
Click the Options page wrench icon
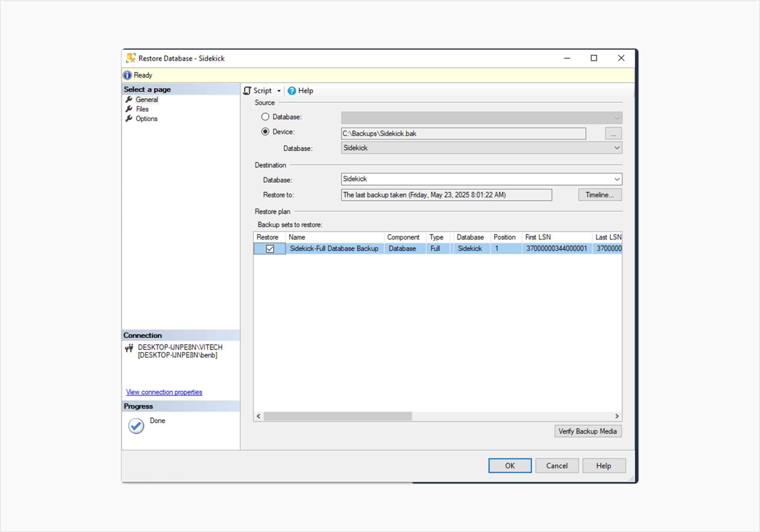click(129, 118)
